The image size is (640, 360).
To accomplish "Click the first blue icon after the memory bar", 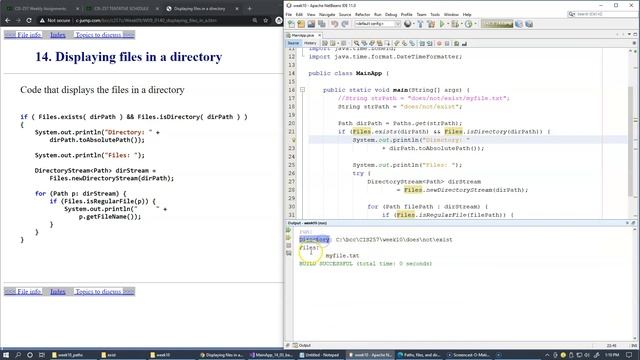I will [x=519, y=24].
